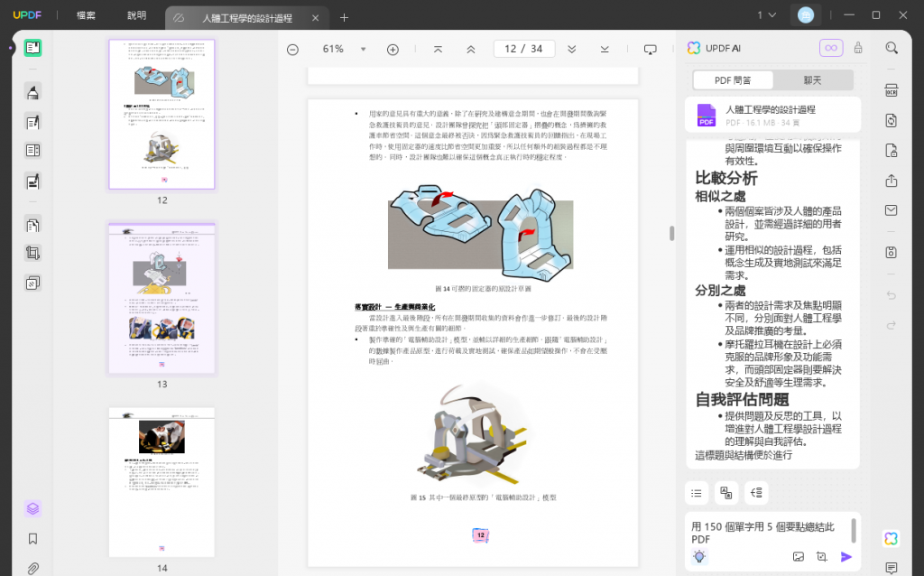The height and width of the screenshot is (576, 924).
Task: Click the AI prompt box scrollbar
Action: (x=854, y=531)
